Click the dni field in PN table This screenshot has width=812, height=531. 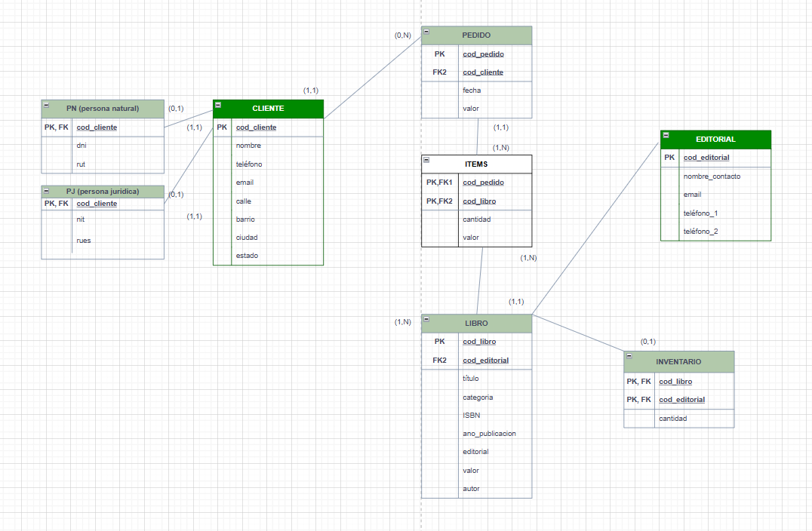tap(82, 146)
